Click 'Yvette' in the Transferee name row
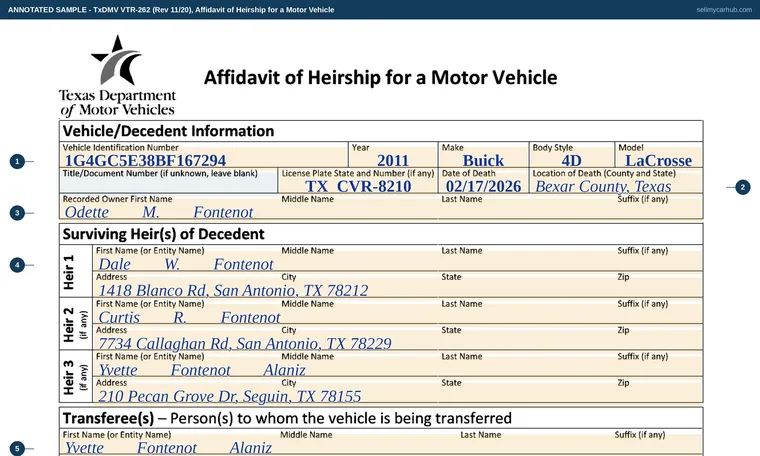The image size is (760, 456). coord(84,448)
